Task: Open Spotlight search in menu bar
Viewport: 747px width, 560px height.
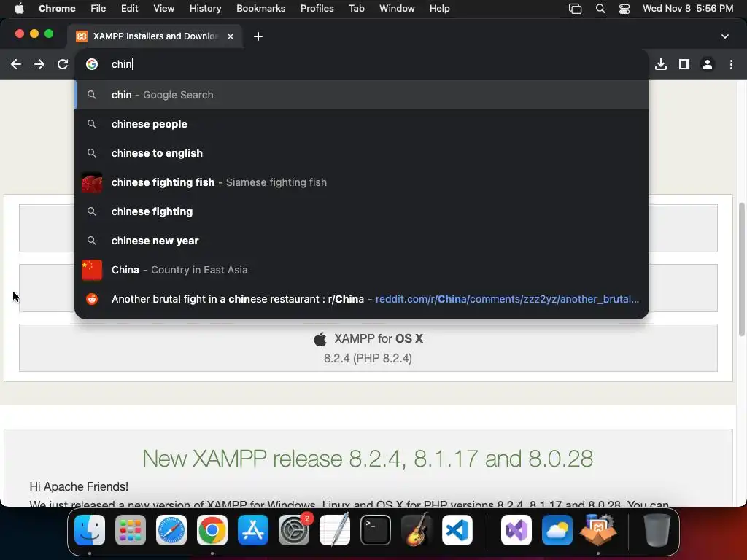Action: click(600, 9)
